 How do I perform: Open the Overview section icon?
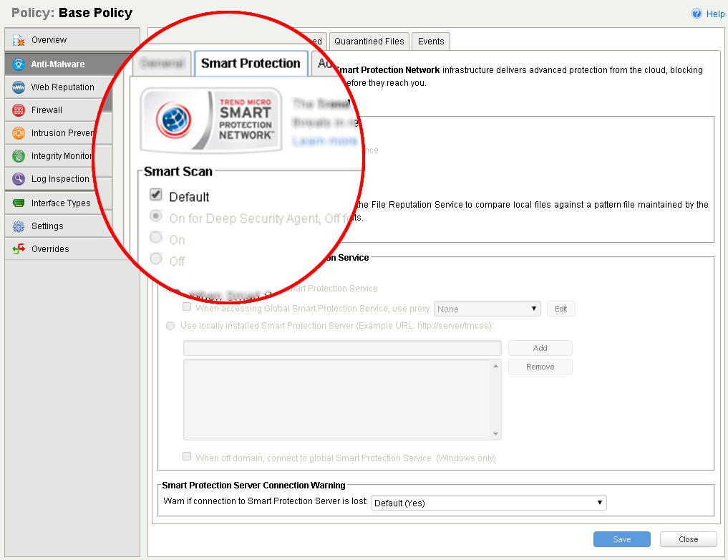pos(19,40)
